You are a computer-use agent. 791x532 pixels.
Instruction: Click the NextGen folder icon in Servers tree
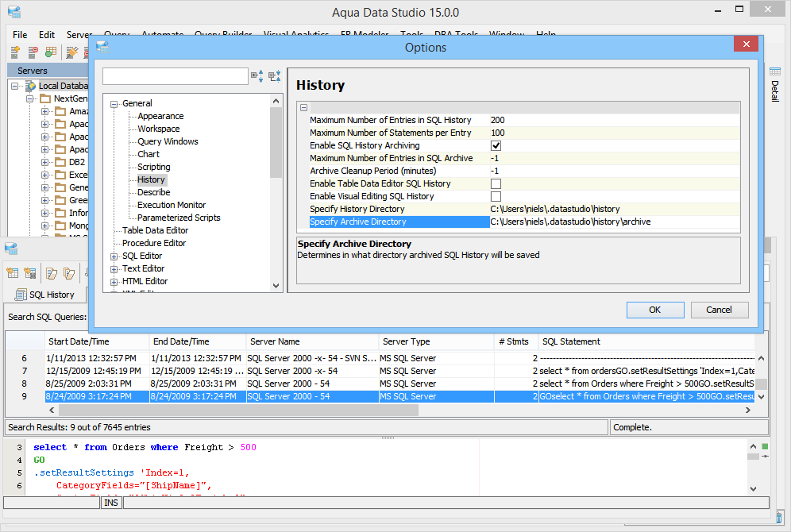pyautogui.click(x=45, y=98)
